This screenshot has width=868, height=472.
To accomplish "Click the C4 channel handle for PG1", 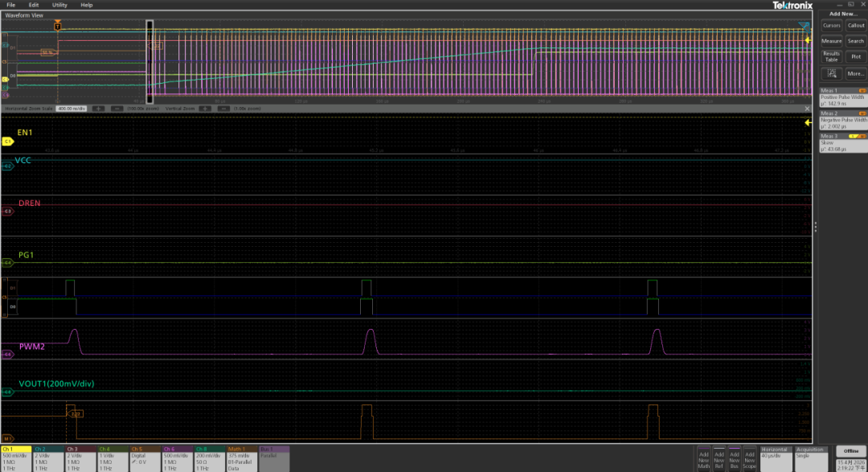I will pos(7,263).
